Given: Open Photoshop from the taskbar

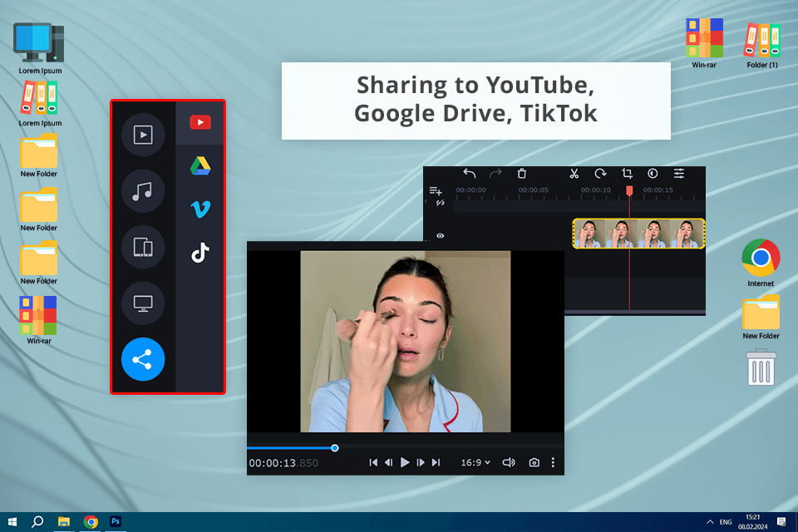Looking at the screenshot, I should pos(116,522).
